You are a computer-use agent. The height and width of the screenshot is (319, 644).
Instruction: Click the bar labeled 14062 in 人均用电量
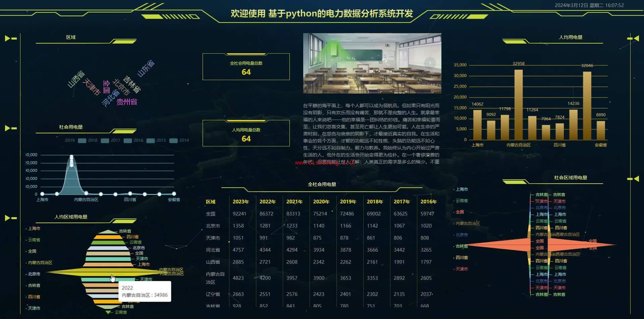477,125
